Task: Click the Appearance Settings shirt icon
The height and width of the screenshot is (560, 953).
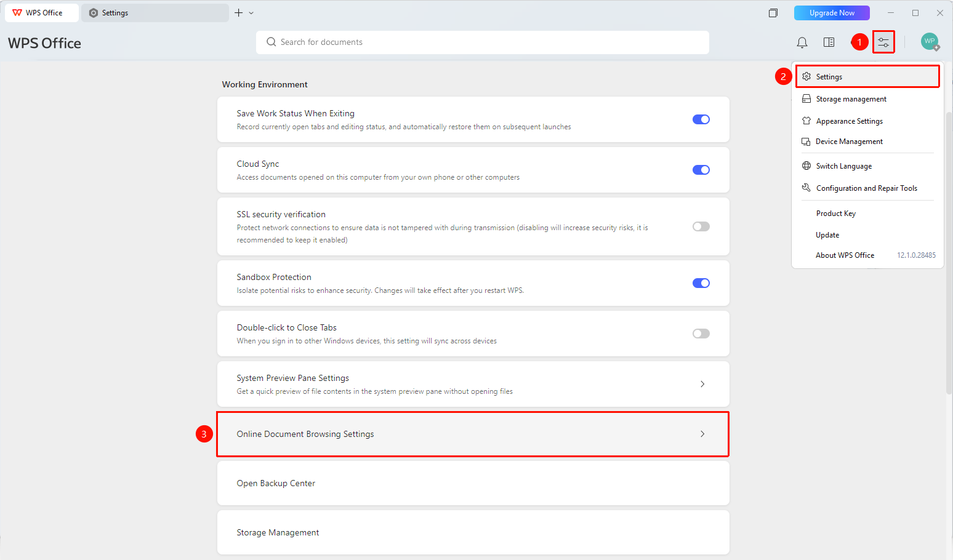Action: point(806,121)
